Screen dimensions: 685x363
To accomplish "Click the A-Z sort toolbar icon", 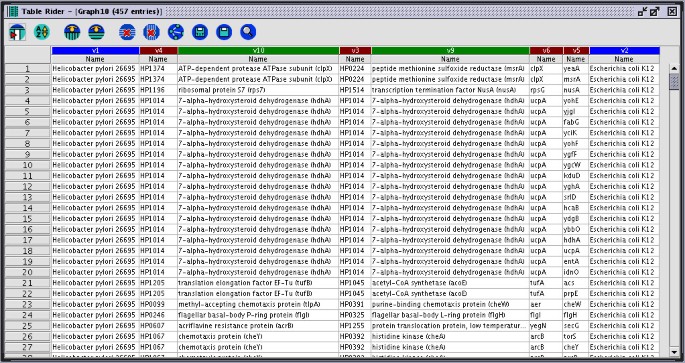I will 42,32.
